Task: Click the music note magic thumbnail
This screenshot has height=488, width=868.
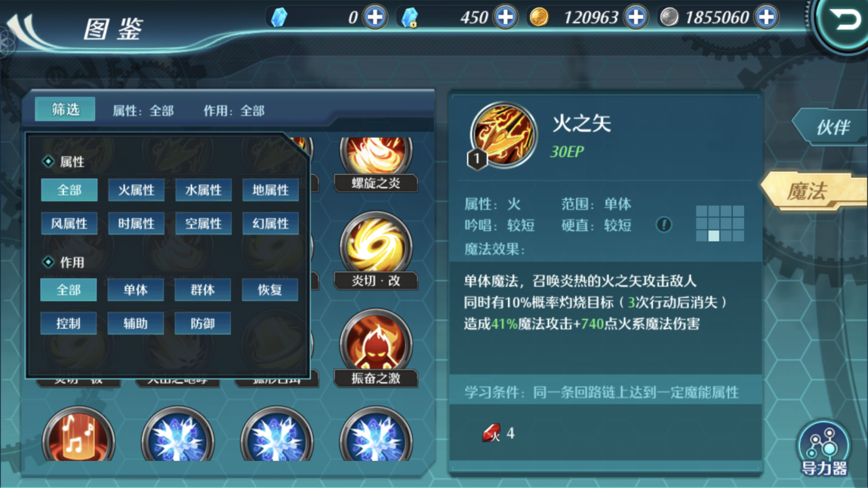Action: coord(78,435)
